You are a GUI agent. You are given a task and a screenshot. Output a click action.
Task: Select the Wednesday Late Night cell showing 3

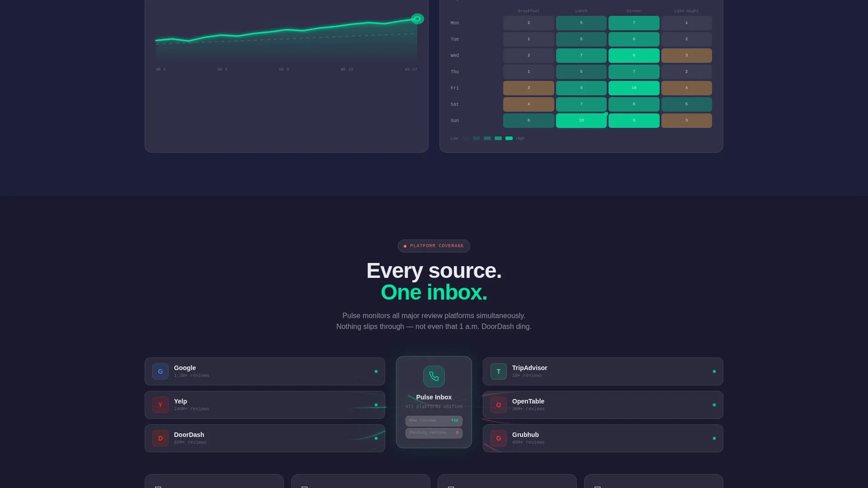[686, 56]
